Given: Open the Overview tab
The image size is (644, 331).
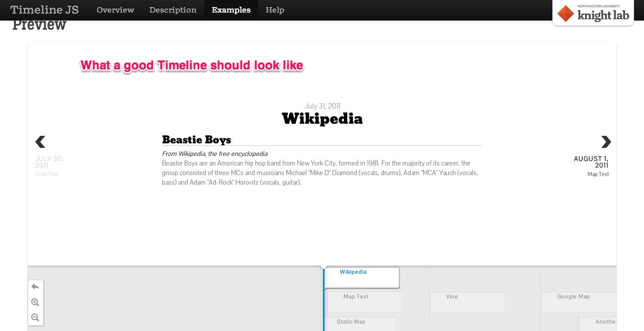Looking at the screenshot, I should pyautogui.click(x=115, y=10).
